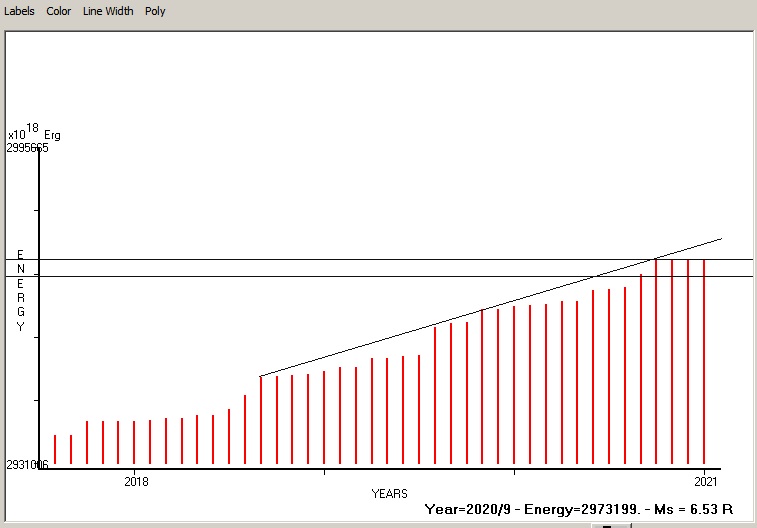The image size is (757, 528).
Task: Click the YEARS axis title
Action: pos(389,494)
